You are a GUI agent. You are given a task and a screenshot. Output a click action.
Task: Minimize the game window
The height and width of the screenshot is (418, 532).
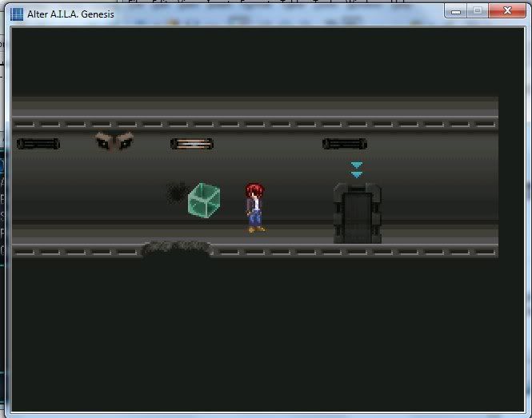(x=456, y=11)
